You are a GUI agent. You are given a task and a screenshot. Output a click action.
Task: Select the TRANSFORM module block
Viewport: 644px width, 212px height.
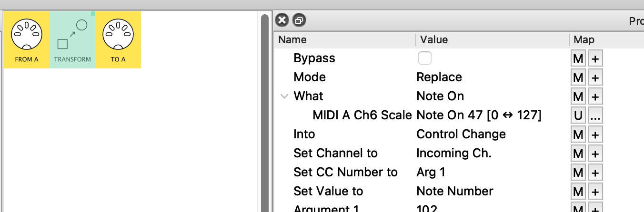pyautogui.click(x=72, y=40)
